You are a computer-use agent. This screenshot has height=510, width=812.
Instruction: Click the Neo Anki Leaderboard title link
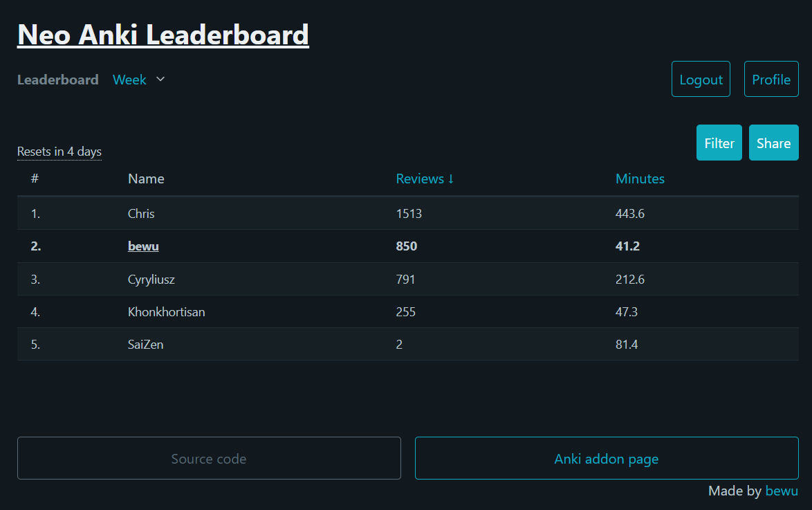click(x=163, y=35)
